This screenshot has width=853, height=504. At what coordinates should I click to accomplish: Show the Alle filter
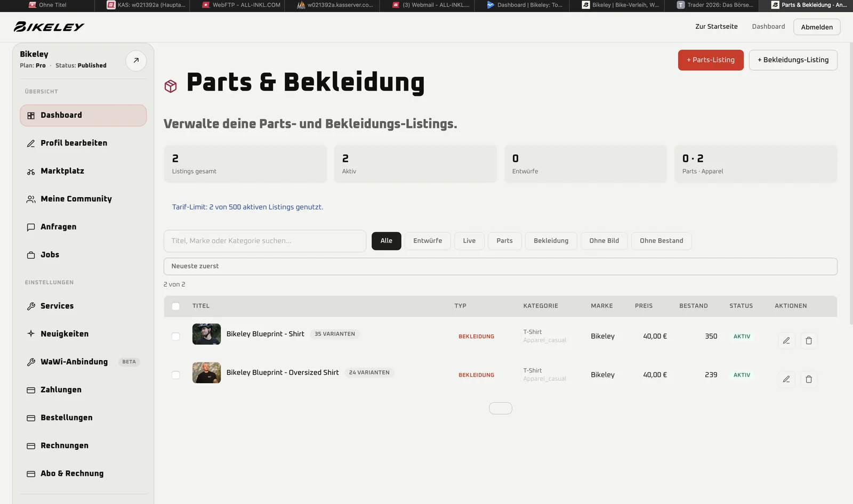(387, 241)
